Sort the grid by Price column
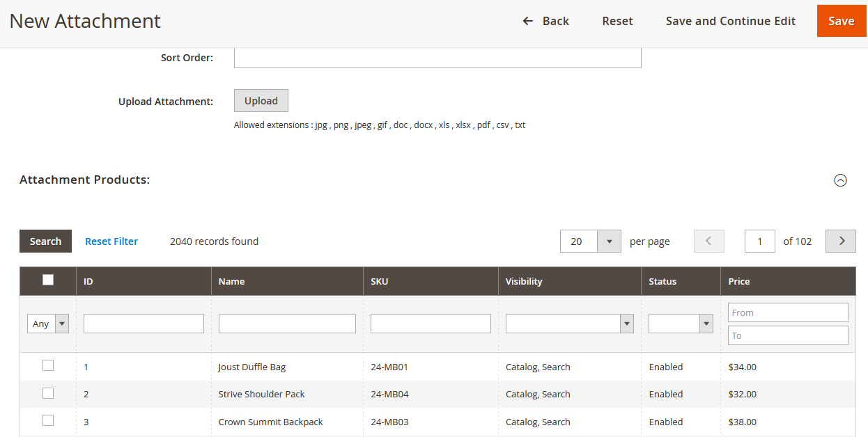 click(x=739, y=281)
